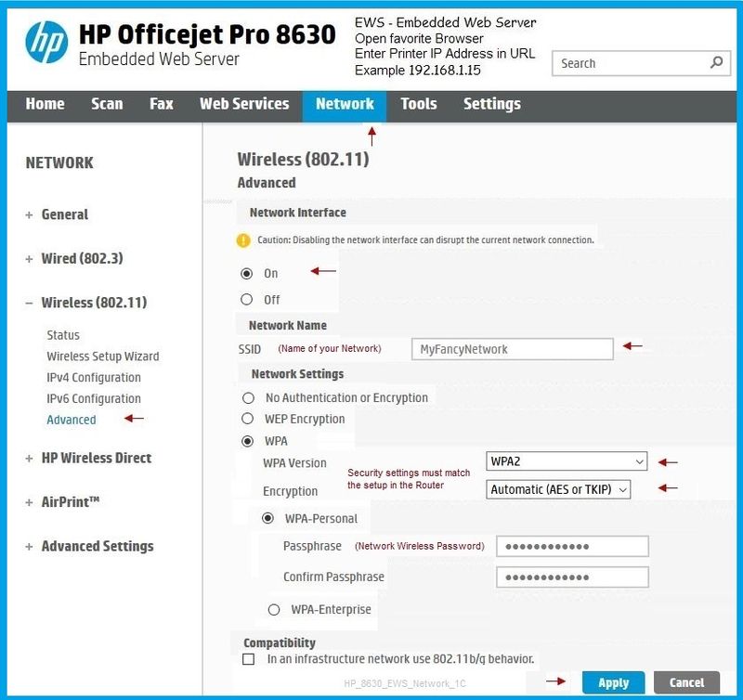This screenshot has height=700, width=743.
Task: Collapse the Wireless (802.11) section
Action: [x=29, y=303]
